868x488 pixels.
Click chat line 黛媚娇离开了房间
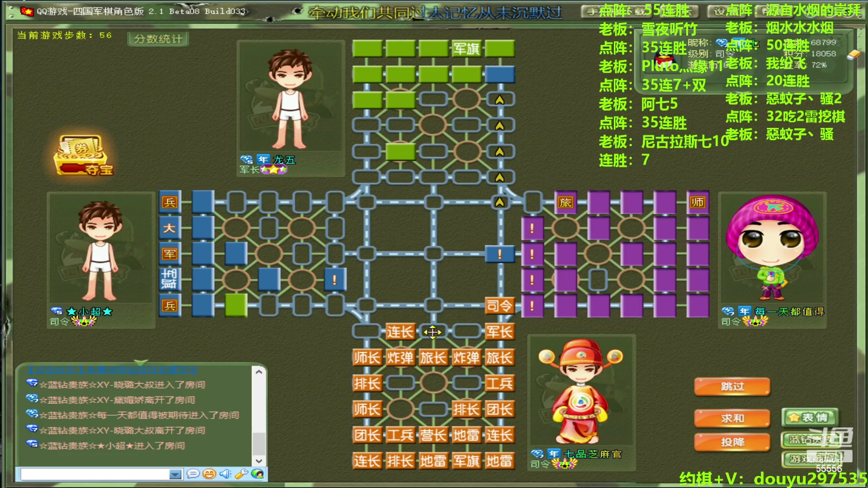pos(118,400)
